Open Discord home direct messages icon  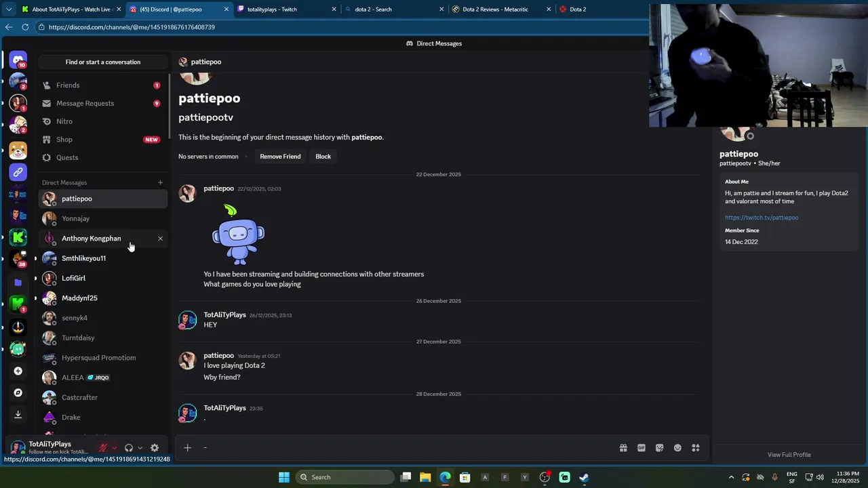[18, 60]
